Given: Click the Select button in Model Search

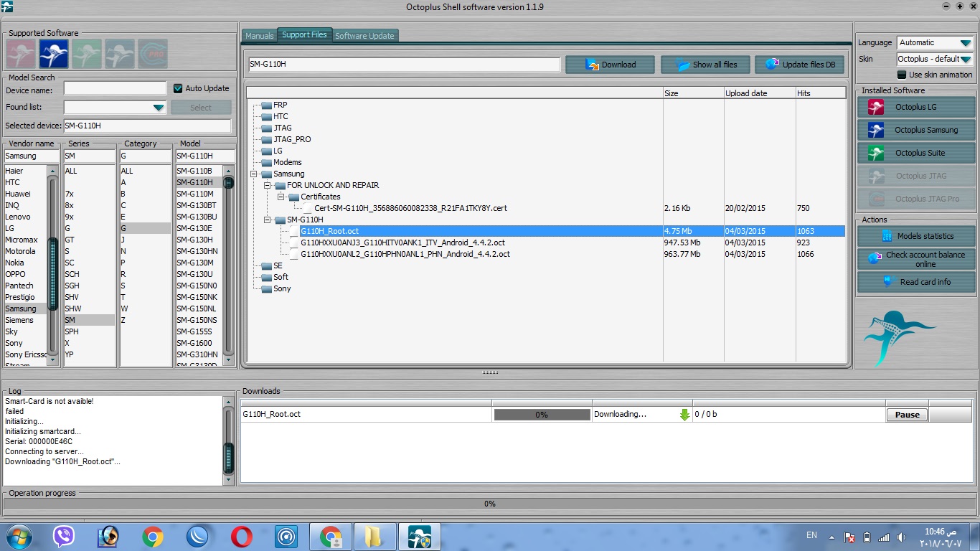Looking at the screenshot, I should point(201,108).
